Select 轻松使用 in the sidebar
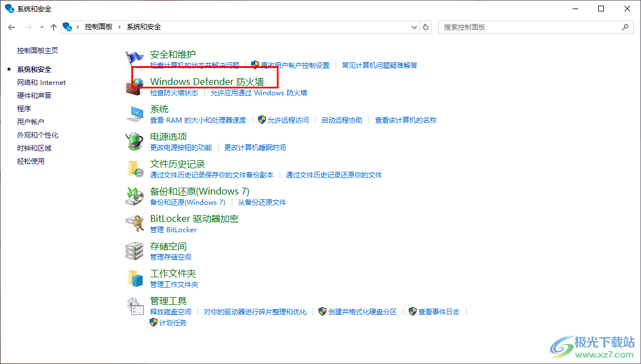The width and height of the screenshot is (641, 364). [x=31, y=161]
